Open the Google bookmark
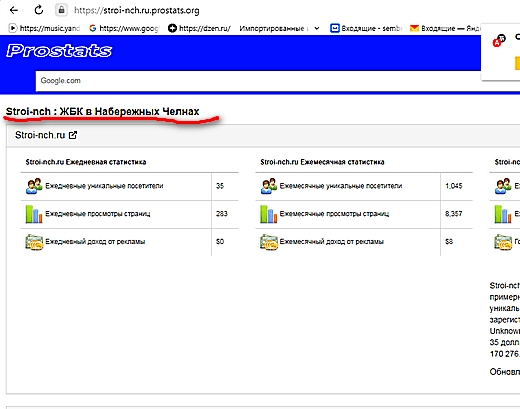 pyautogui.click(x=124, y=28)
